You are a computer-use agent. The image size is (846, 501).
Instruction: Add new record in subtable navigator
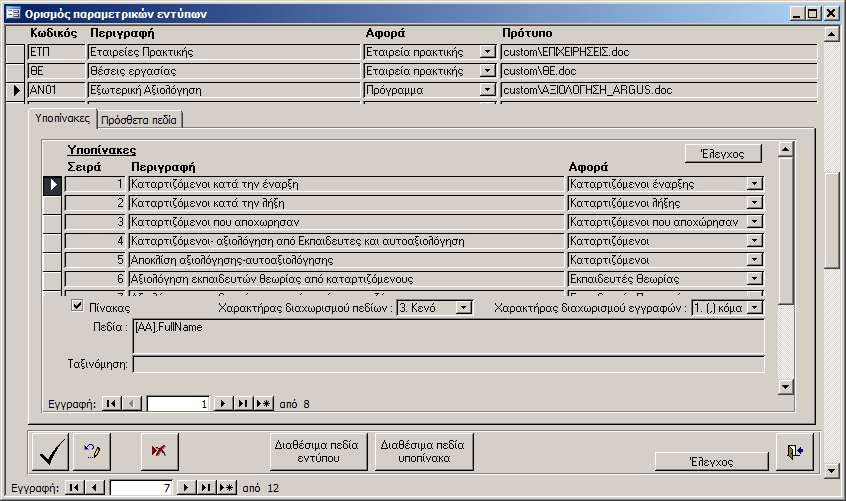point(264,404)
